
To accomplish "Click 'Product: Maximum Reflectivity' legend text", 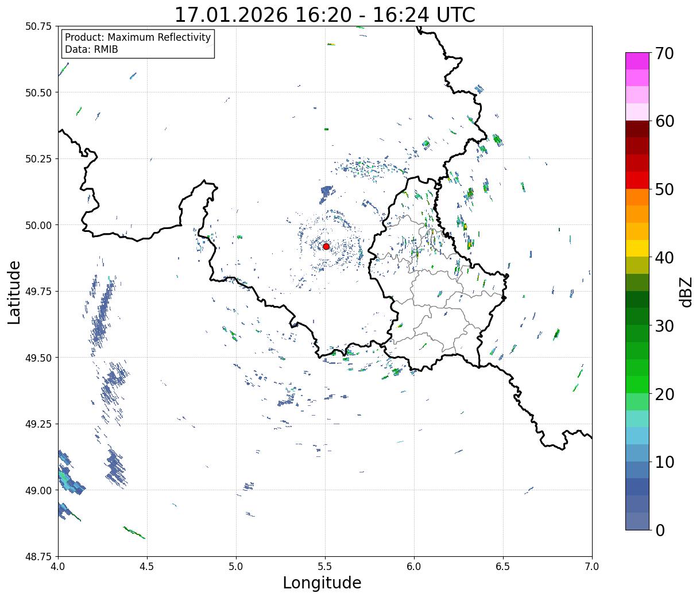I will point(138,37).
